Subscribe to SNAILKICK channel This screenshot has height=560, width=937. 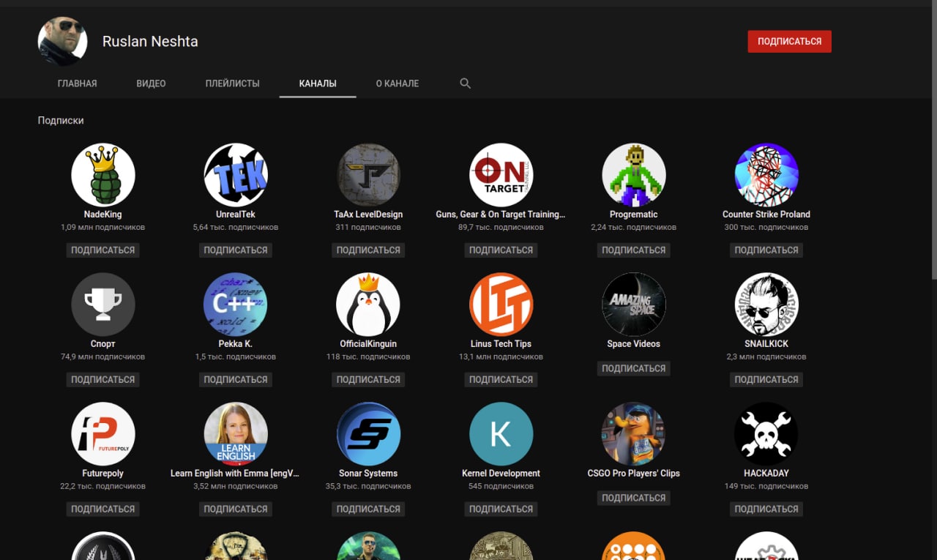coord(766,379)
